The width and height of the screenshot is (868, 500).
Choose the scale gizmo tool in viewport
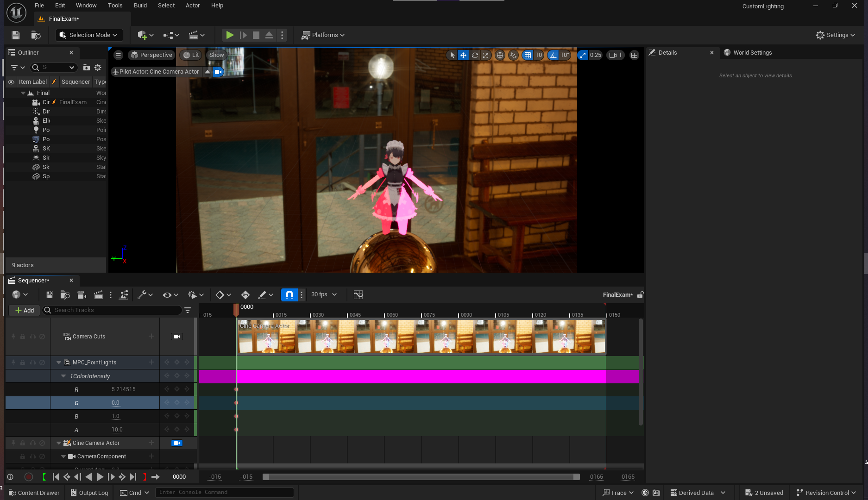coord(485,55)
